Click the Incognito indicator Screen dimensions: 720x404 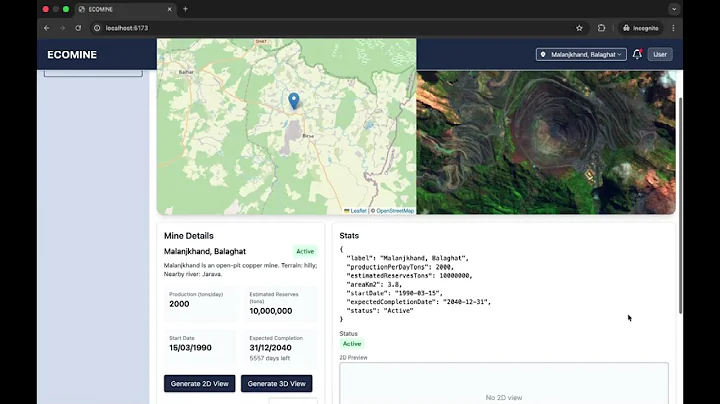tap(641, 28)
